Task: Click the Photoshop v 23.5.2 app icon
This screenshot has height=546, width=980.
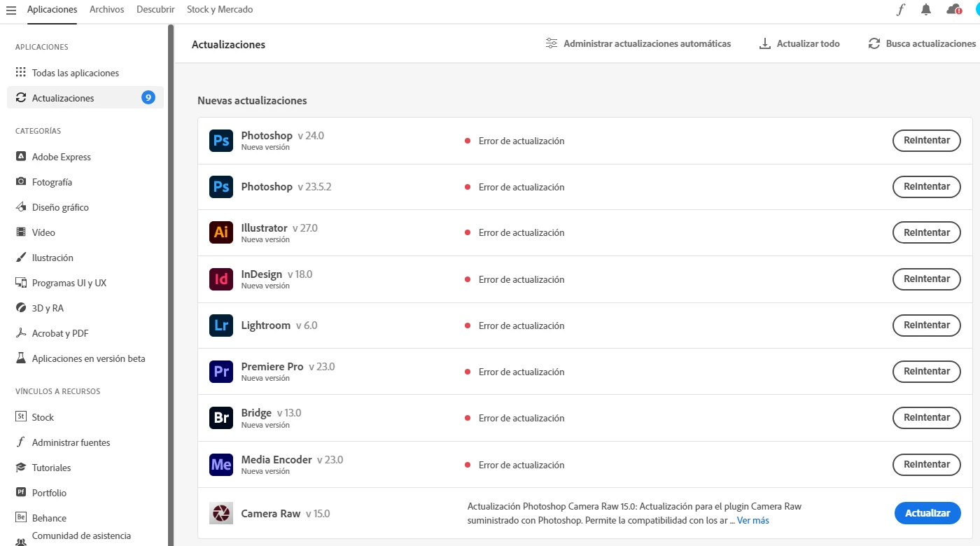Action: (x=221, y=187)
